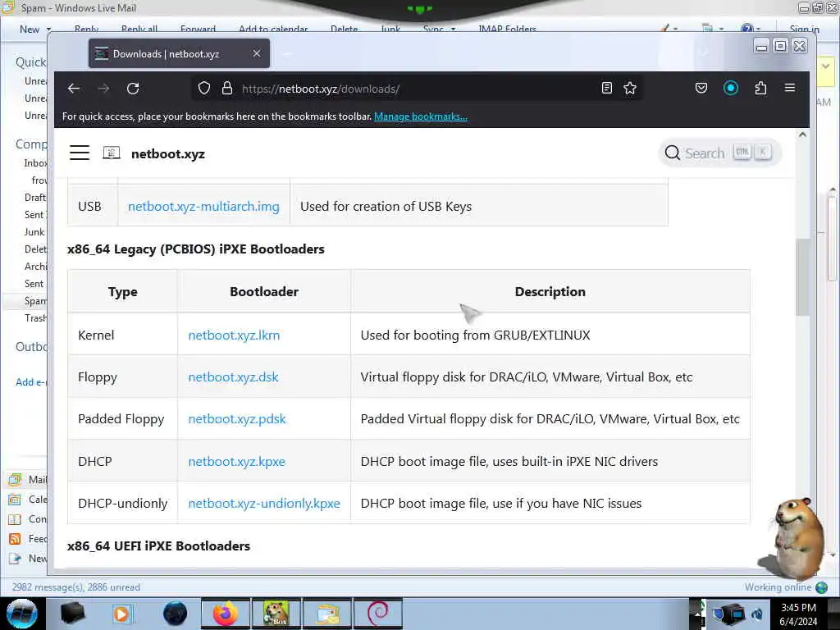
Task: Open the Sent folder below Archive in Live Mail
Action: click(x=34, y=283)
